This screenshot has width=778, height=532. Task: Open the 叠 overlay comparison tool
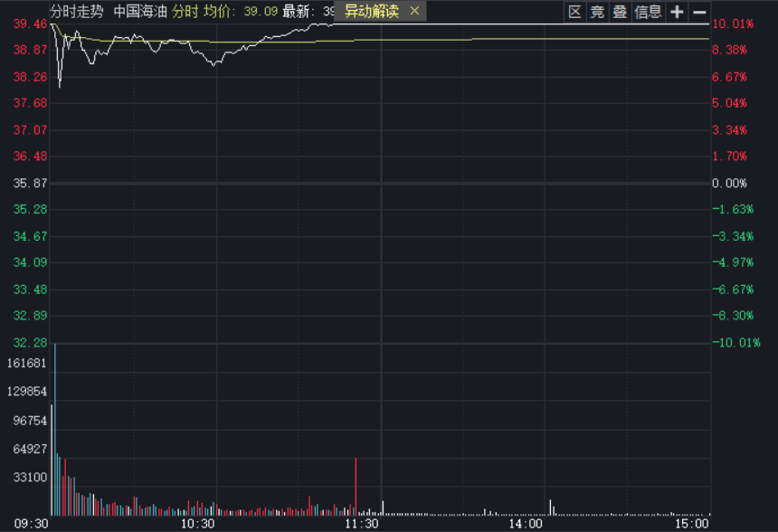tap(620, 12)
